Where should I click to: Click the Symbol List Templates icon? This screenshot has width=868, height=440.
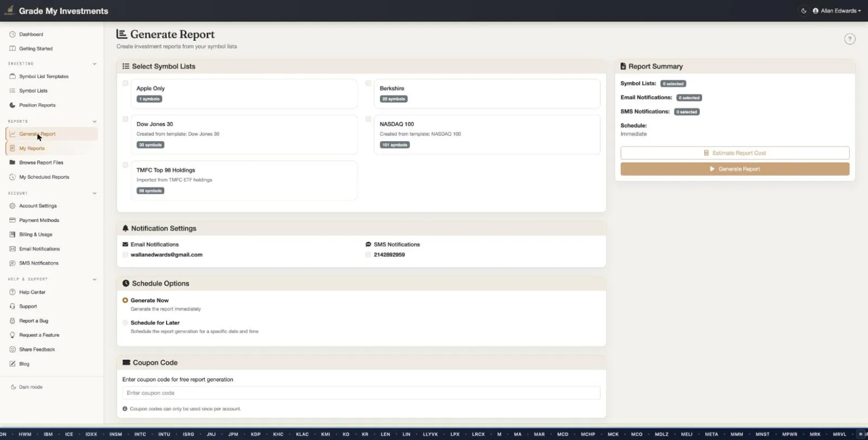(12, 76)
